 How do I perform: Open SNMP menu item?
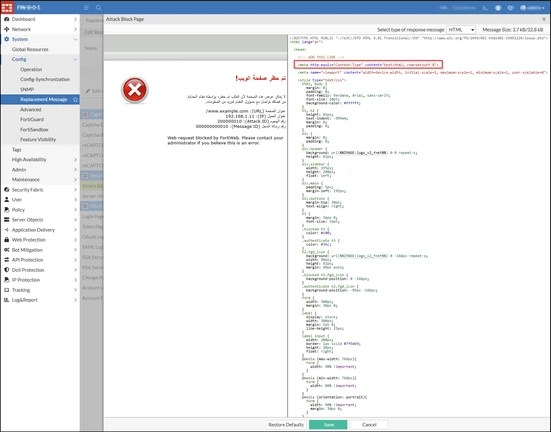point(27,89)
